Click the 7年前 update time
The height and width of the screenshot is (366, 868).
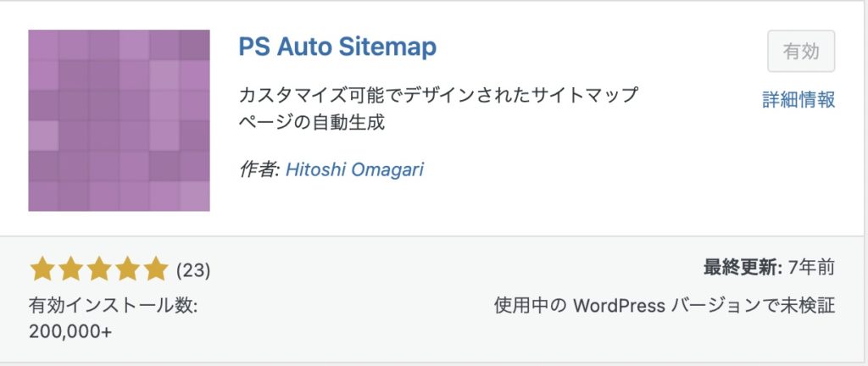click(813, 269)
